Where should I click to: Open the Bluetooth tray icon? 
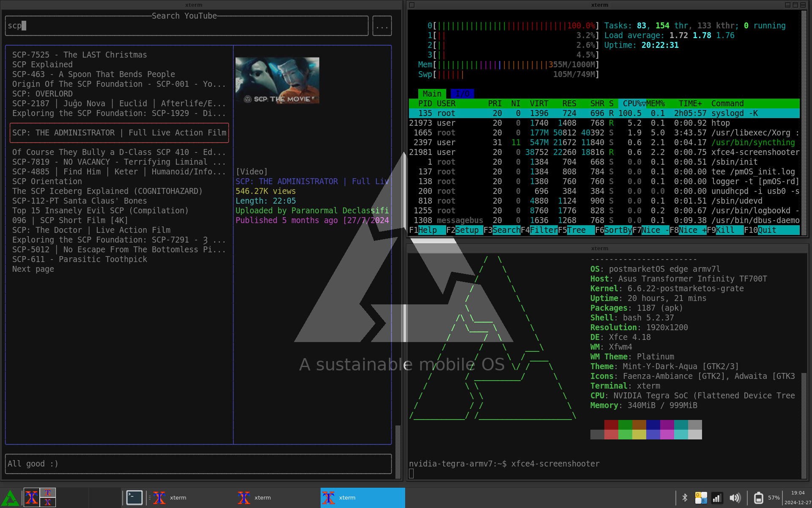pyautogui.click(x=685, y=498)
